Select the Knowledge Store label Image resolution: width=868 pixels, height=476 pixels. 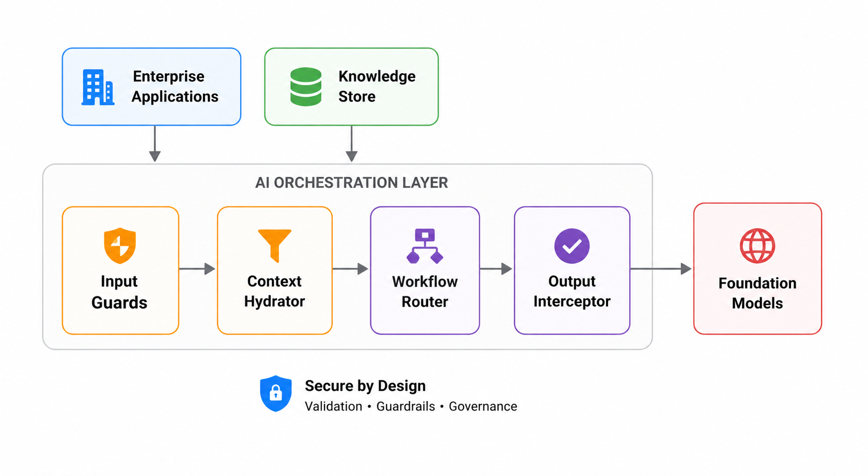[377, 87]
